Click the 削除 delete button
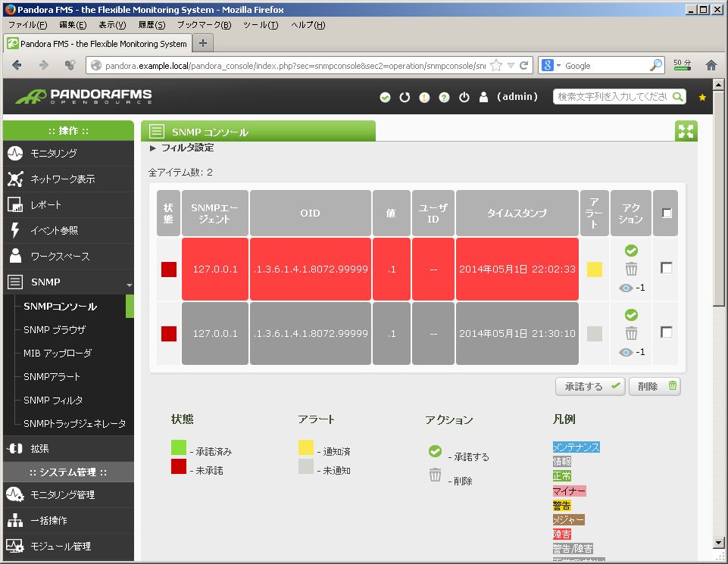This screenshot has height=564, width=728. coord(655,386)
